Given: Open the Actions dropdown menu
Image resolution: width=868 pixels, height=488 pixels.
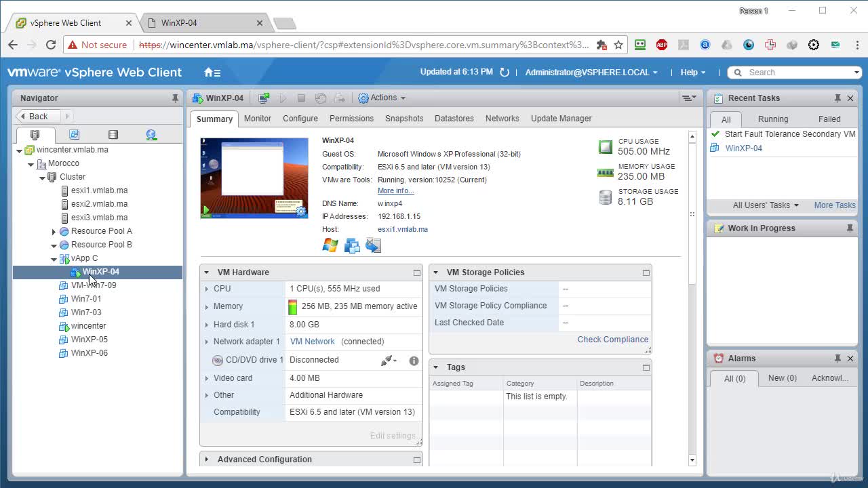Looking at the screenshot, I should [x=382, y=98].
